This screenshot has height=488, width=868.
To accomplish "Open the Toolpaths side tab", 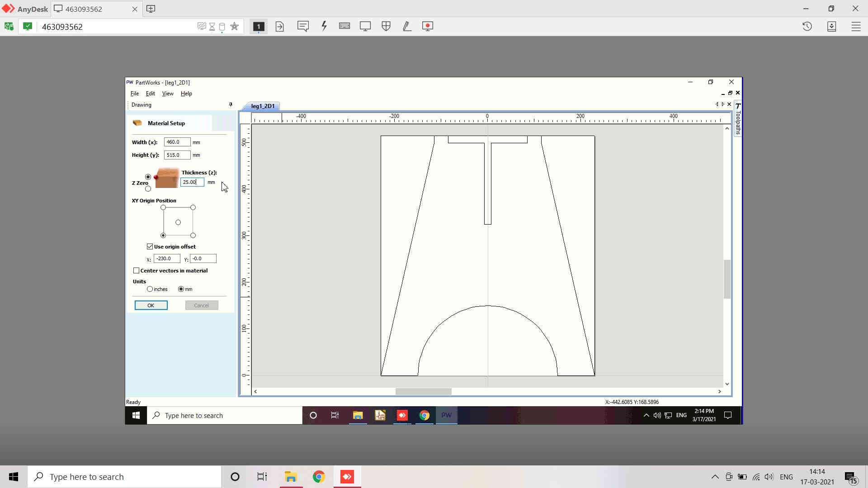I will (x=738, y=119).
